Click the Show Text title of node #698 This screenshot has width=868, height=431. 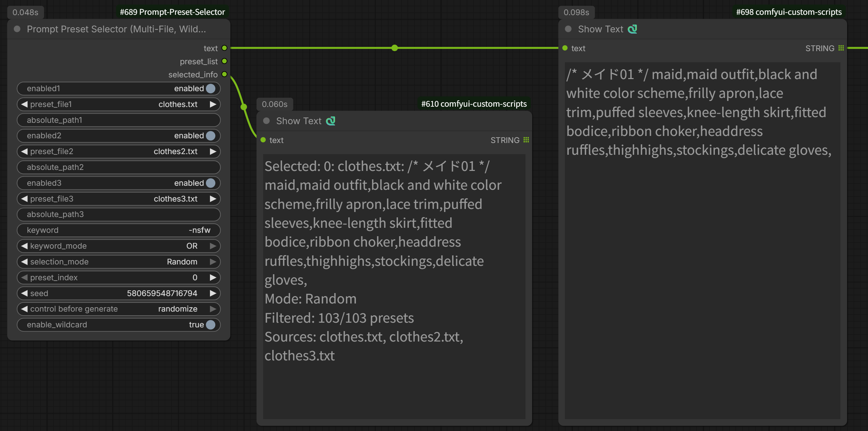tap(601, 29)
